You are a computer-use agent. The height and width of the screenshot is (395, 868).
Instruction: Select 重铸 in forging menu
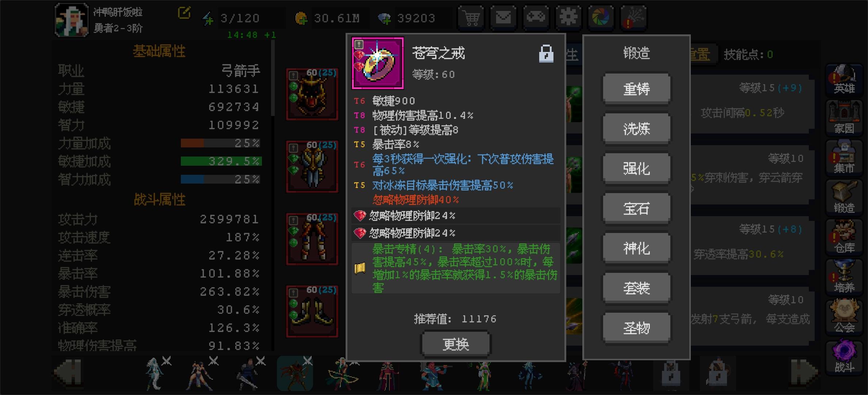pyautogui.click(x=636, y=89)
